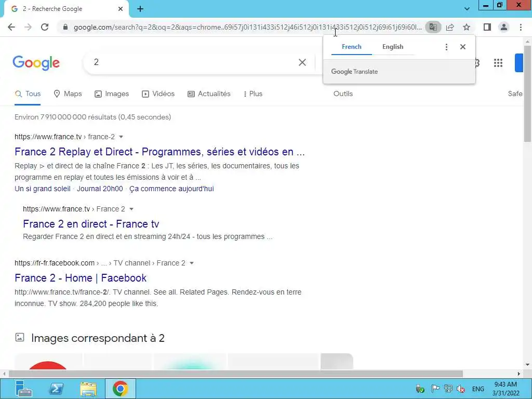Click the vertical scrollbar thumb
Viewport: 532px width, 399px height.
[x=527, y=94]
